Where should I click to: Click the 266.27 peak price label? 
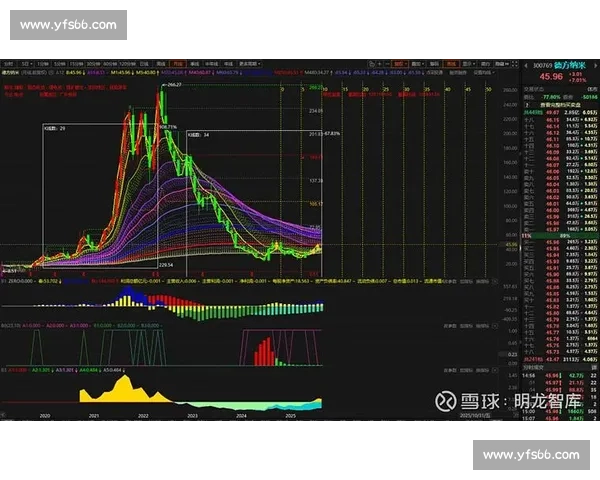[172, 85]
